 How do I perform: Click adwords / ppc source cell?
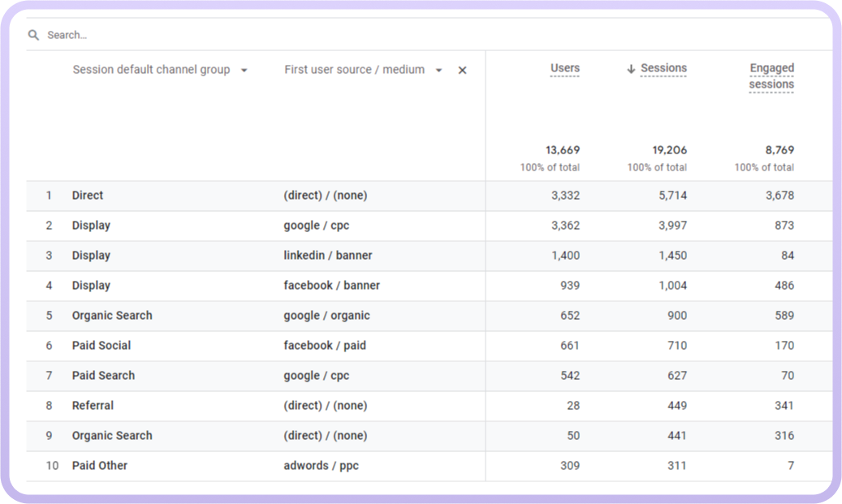click(x=321, y=466)
